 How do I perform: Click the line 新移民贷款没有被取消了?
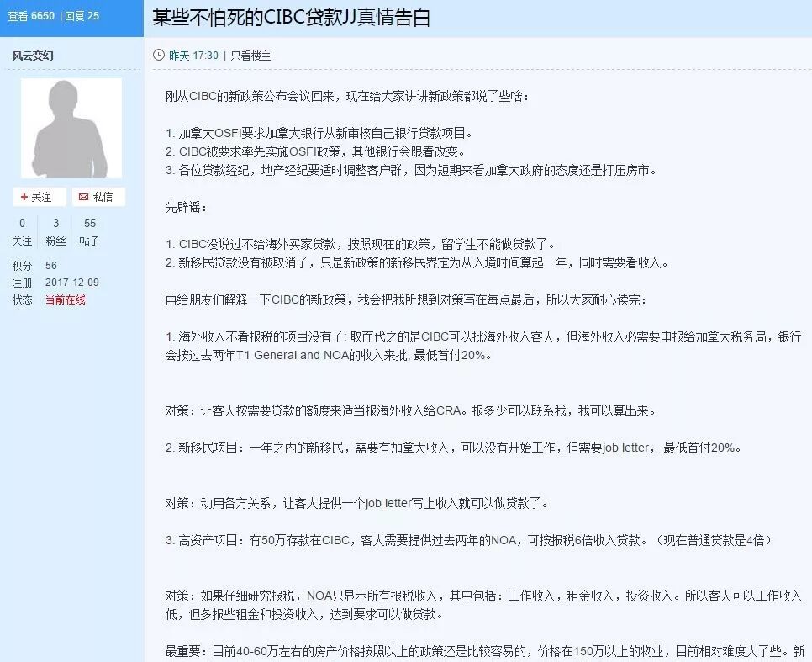tap(418, 262)
